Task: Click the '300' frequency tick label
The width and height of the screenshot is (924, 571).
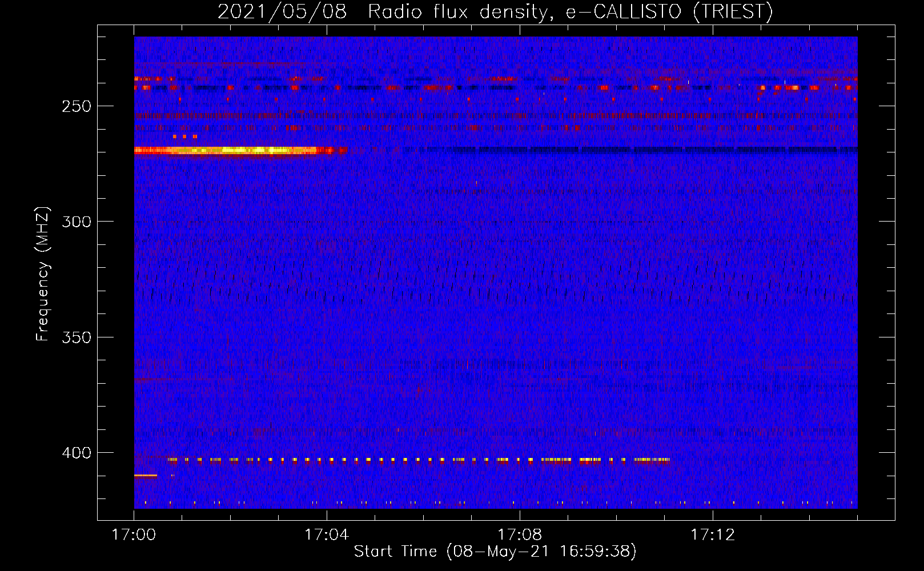Action: (x=77, y=222)
